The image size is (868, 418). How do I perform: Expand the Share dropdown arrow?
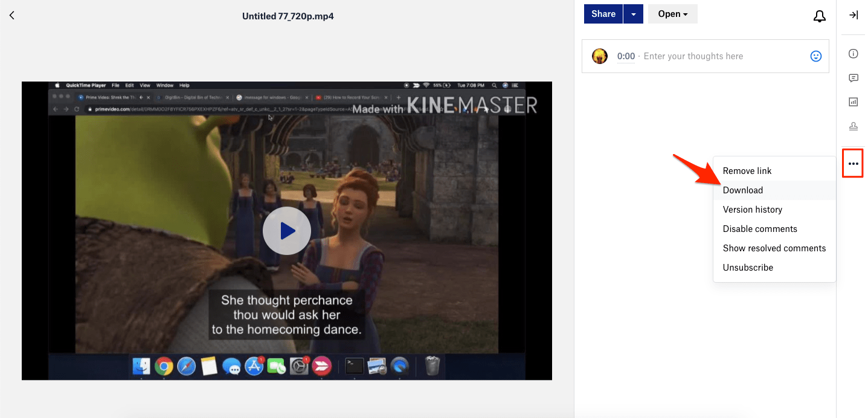point(633,14)
